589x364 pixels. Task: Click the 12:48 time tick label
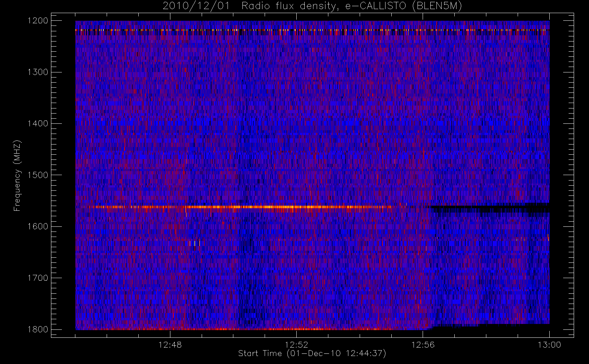pyautogui.click(x=170, y=345)
